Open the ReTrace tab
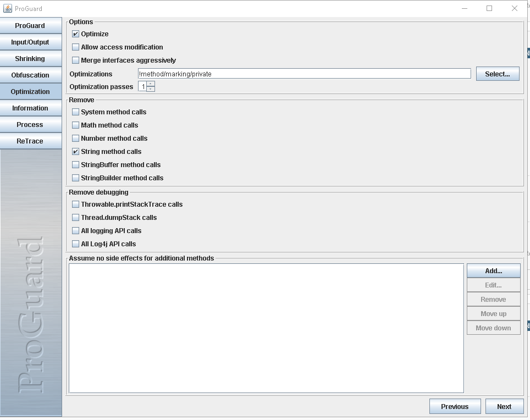This screenshot has height=420, width=530. 31,141
